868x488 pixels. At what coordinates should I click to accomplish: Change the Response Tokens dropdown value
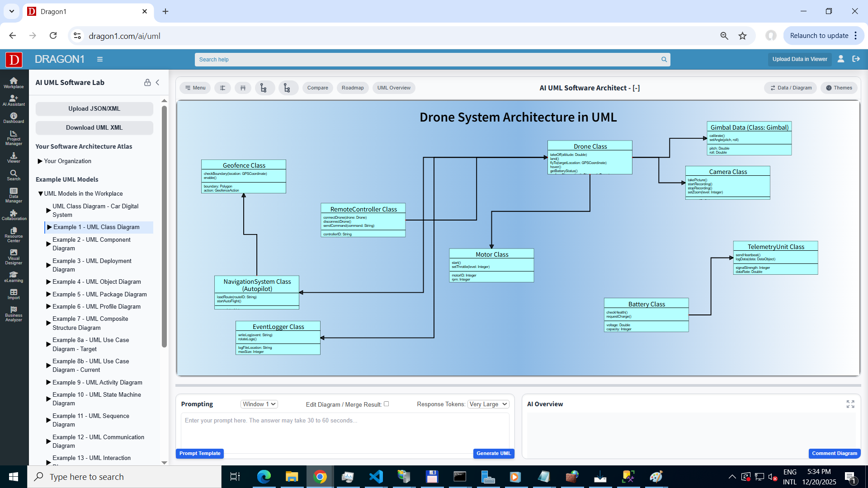(488, 404)
